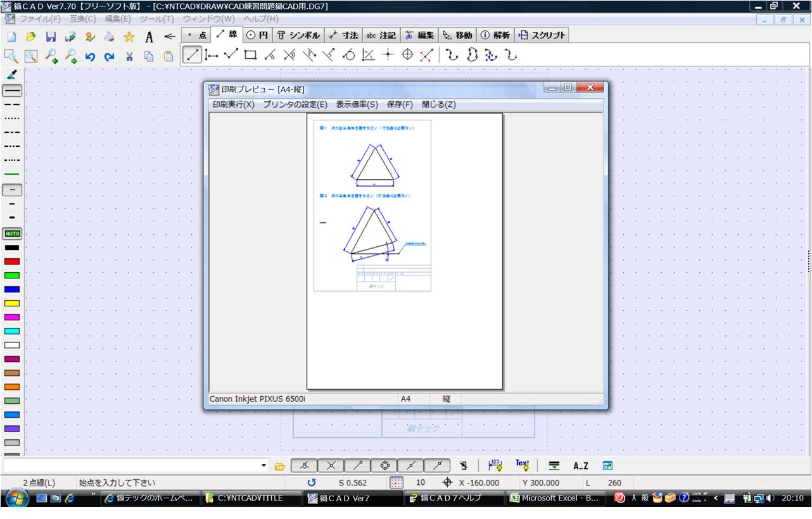This screenshot has width=812, height=519.
Task: Click the layer stack icon before A..Z
Action: click(x=554, y=466)
